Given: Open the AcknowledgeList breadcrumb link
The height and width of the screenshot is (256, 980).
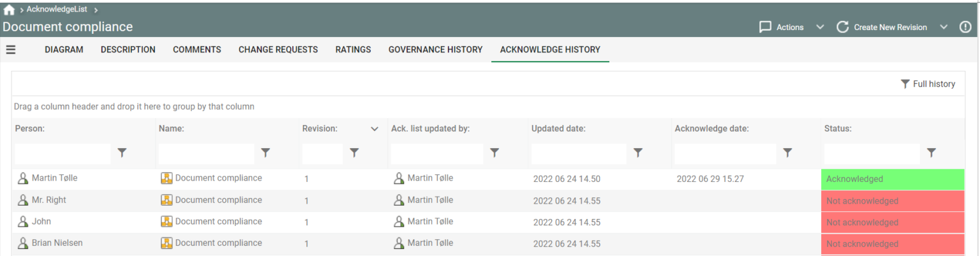Looking at the screenshot, I should (57, 10).
